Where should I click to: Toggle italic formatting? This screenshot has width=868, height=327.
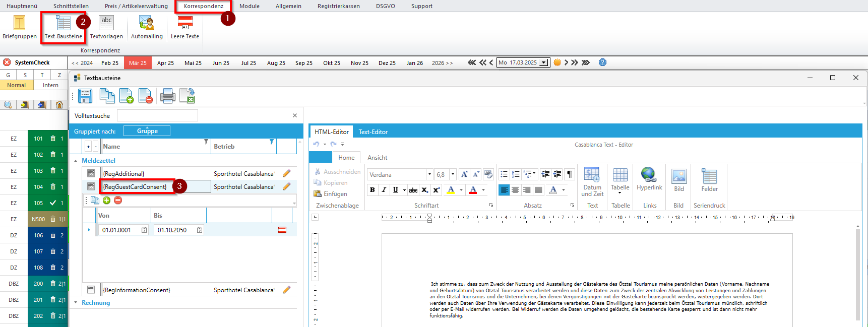point(384,190)
